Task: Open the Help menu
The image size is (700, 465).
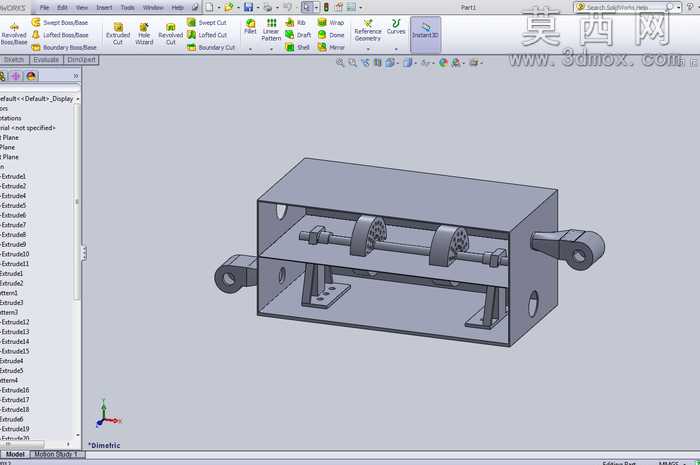Action: [178, 8]
